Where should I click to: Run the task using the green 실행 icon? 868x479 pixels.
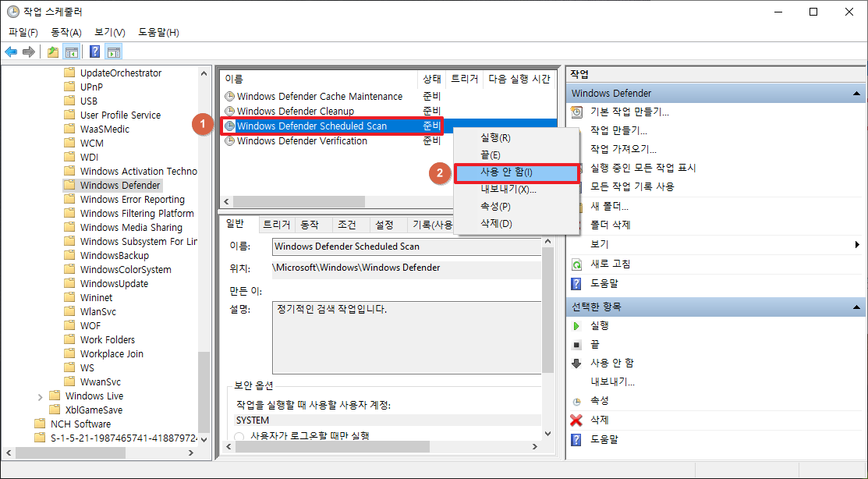[575, 325]
